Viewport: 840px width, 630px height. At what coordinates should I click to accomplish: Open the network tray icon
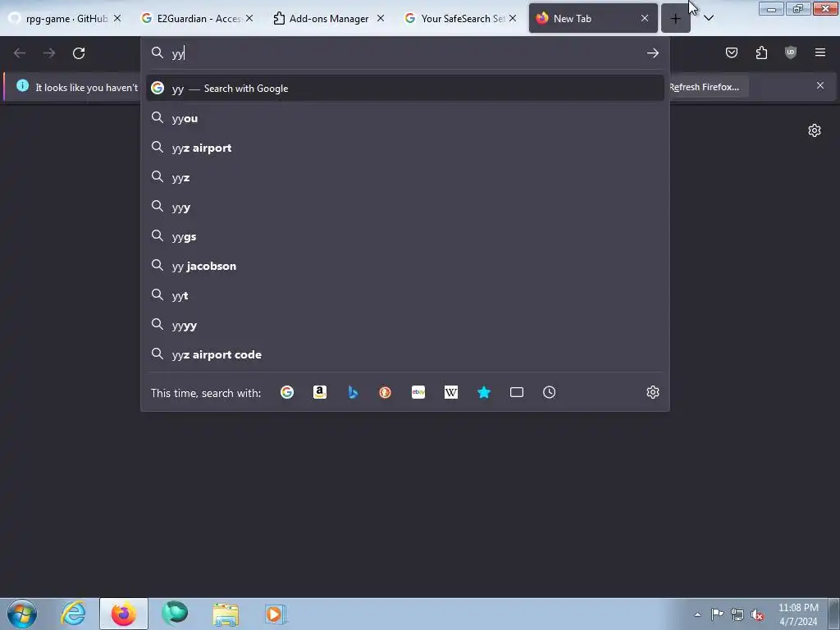point(737,614)
